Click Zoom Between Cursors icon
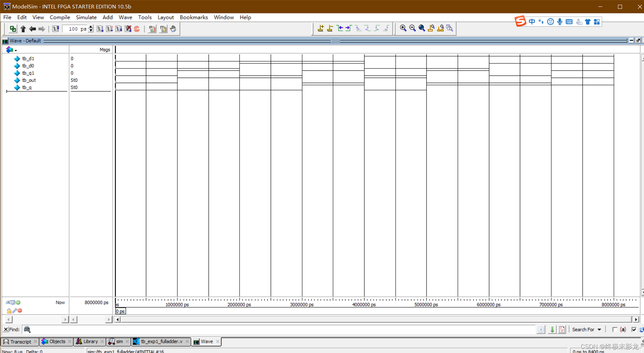The height and width of the screenshot is (353, 644). [440, 28]
